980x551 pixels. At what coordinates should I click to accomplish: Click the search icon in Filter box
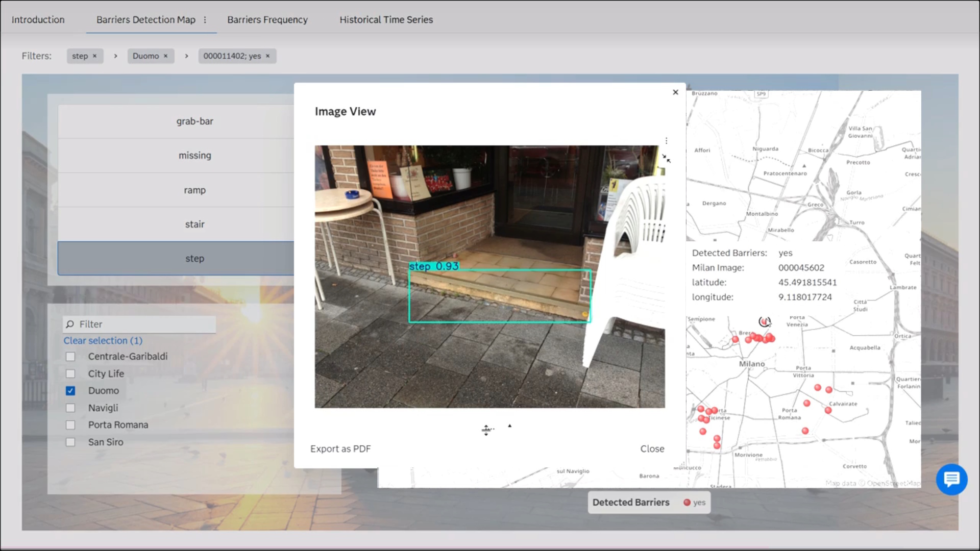pyautogui.click(x=70, y=324)
